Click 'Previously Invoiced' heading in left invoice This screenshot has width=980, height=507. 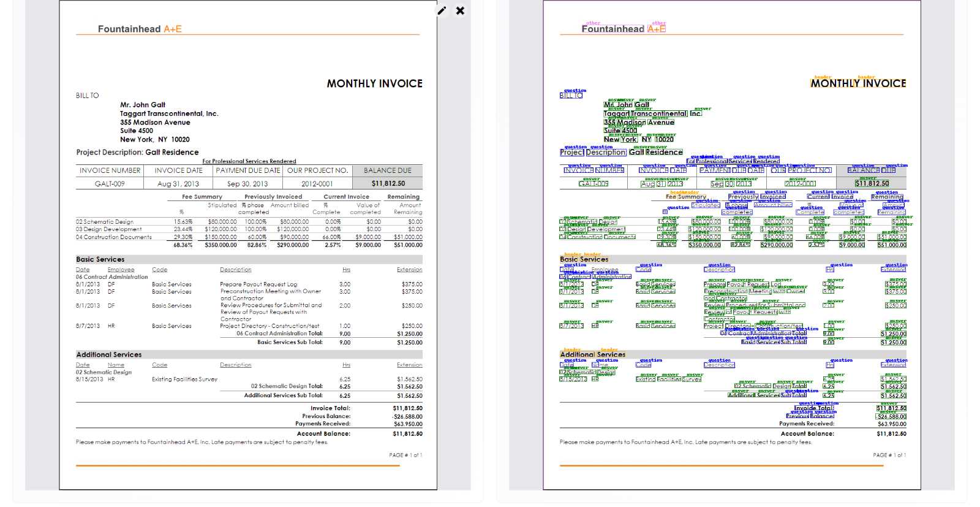(273, 197)
